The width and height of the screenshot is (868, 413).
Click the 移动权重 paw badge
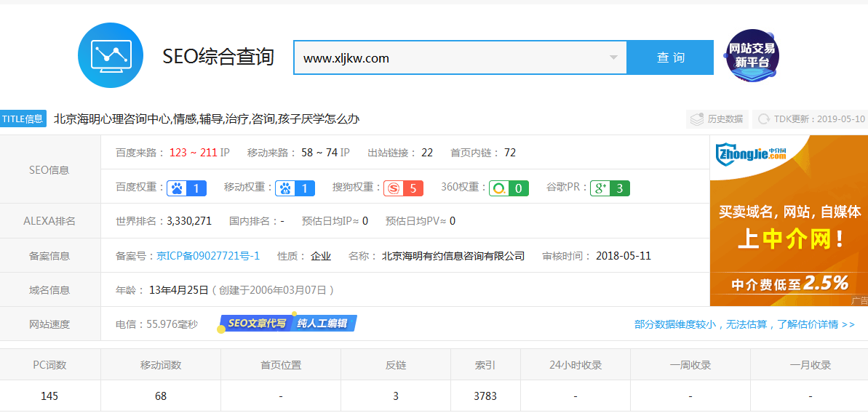(x=295, y=188)
